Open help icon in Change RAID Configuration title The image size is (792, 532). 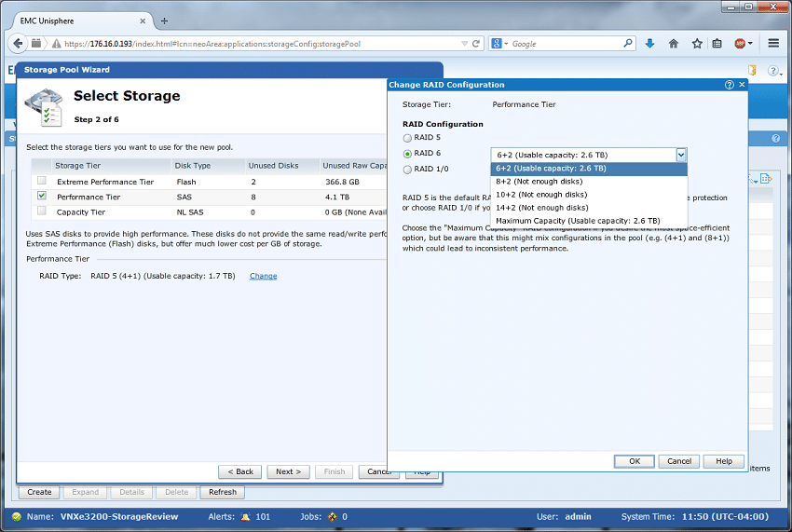730,85
